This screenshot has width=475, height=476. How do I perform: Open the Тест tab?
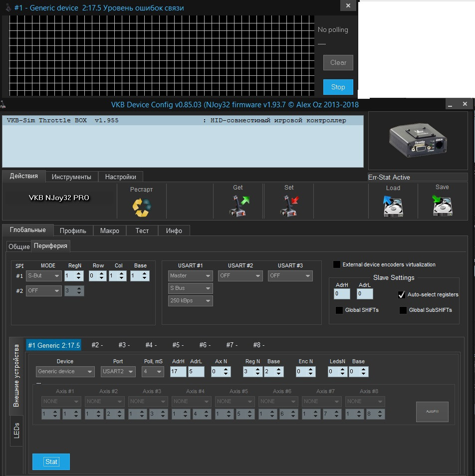[142, 231]
